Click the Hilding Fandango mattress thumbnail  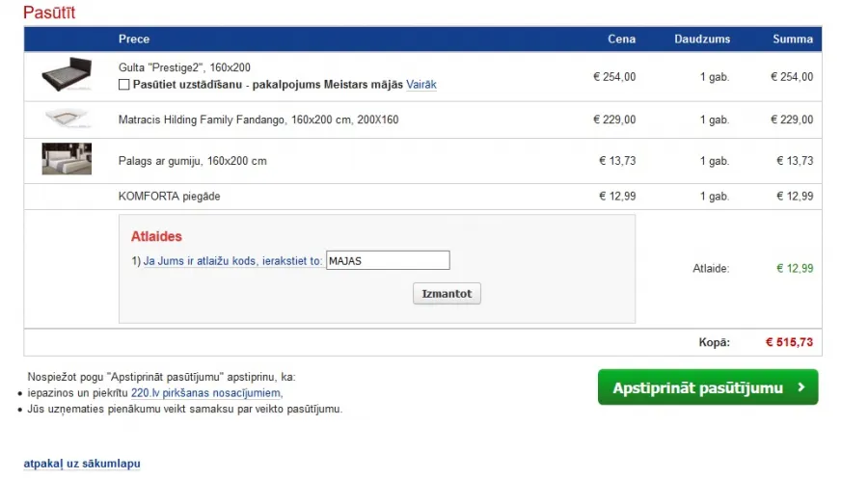pos(67,118)
